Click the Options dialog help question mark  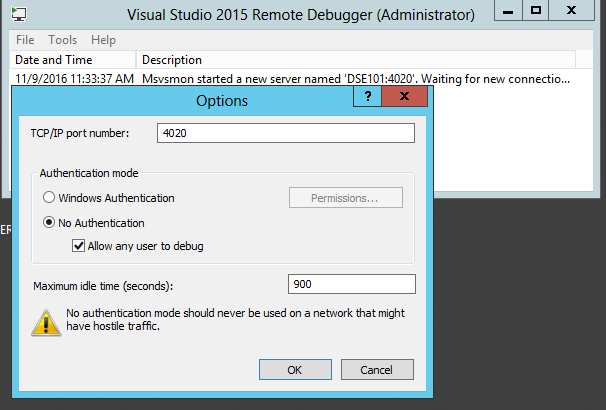click(368, 96)
